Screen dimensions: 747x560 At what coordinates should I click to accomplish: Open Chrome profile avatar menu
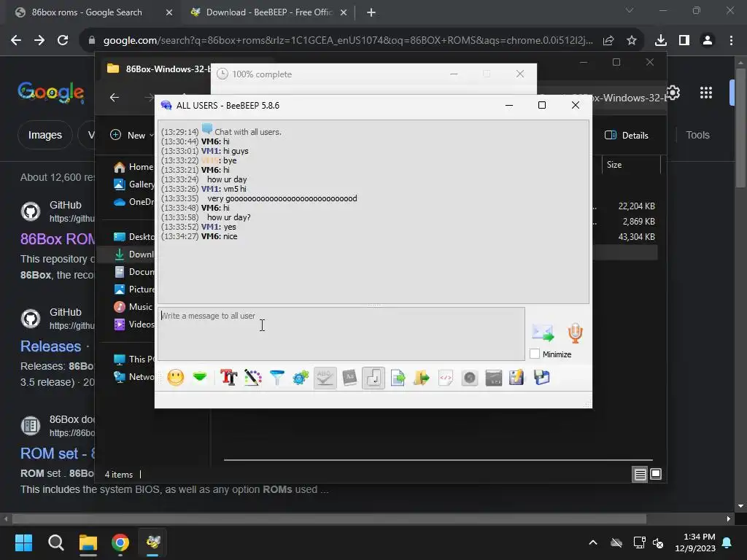(708, 41)
